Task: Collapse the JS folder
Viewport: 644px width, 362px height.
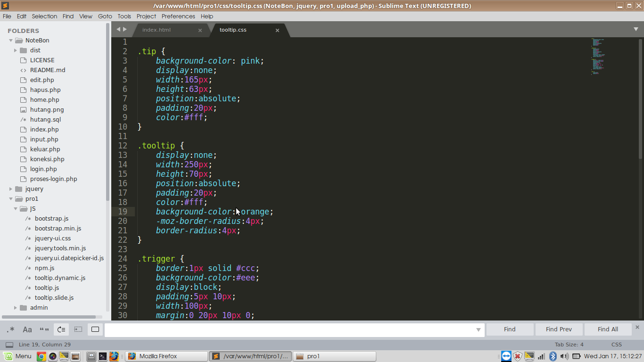Action: pos(16,209)
